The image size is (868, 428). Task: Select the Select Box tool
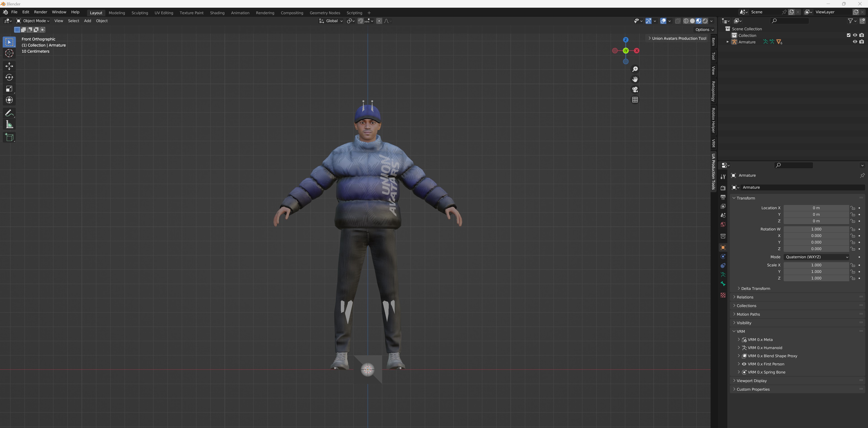coord(9,42)
